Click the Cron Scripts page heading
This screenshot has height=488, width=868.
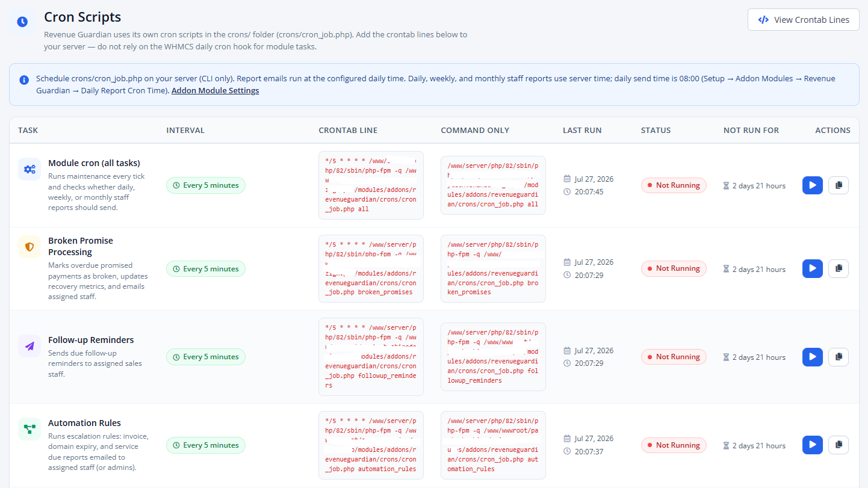click(82, 17)
